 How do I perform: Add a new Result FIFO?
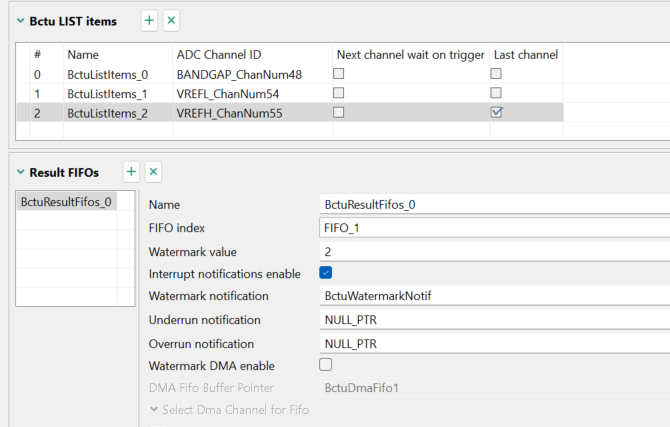pyautogui.click(x=131, y=172)
